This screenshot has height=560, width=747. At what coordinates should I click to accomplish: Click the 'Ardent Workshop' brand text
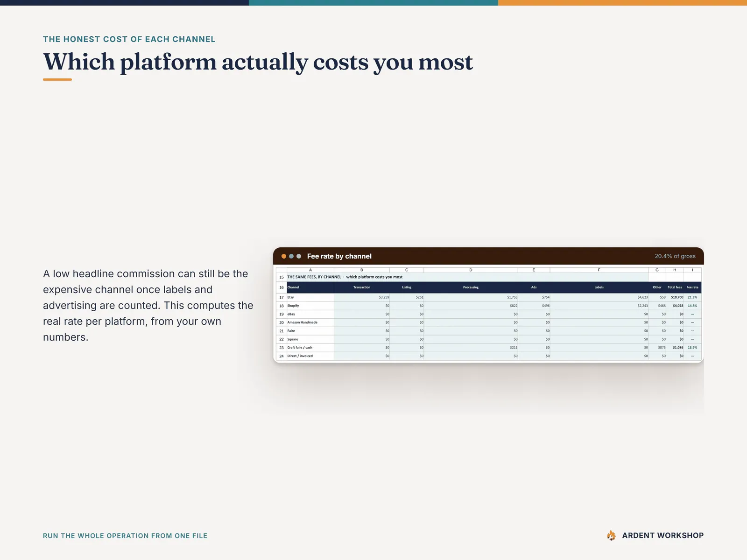663,536
